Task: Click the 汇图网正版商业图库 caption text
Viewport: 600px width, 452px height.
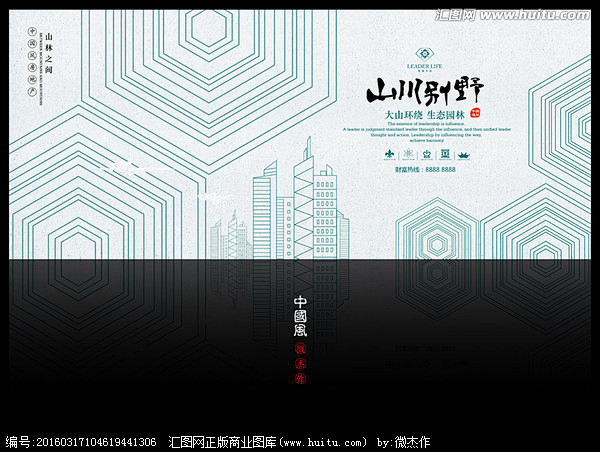Action: coord(222,442)
